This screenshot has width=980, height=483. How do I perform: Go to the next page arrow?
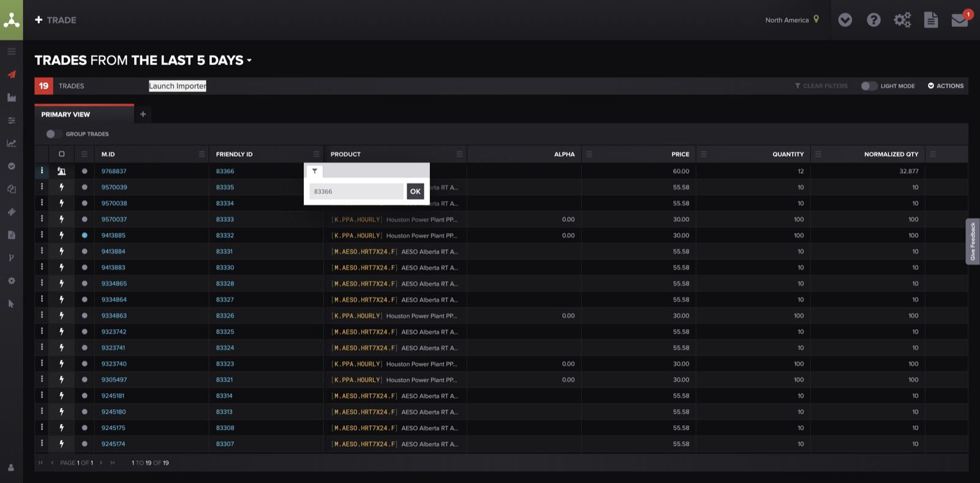101,463
